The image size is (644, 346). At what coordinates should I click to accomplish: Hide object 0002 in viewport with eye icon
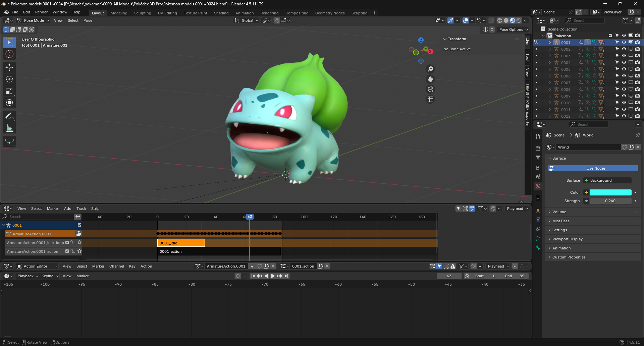[624, 49]
